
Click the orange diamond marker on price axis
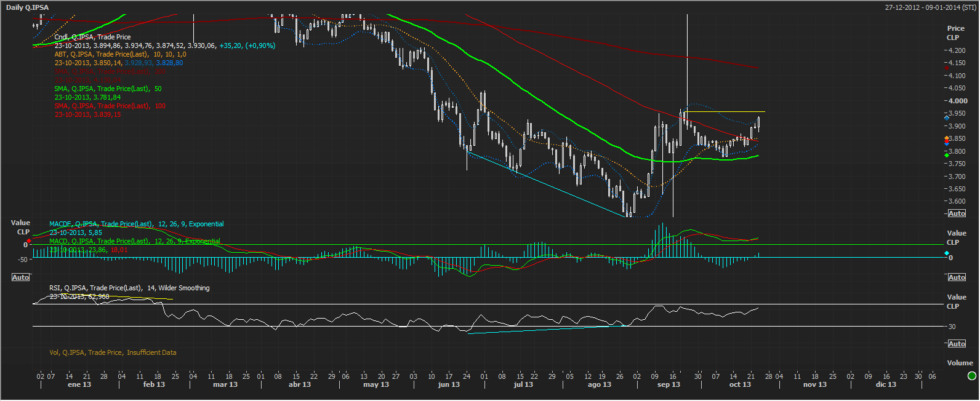[x=947, y=138]
